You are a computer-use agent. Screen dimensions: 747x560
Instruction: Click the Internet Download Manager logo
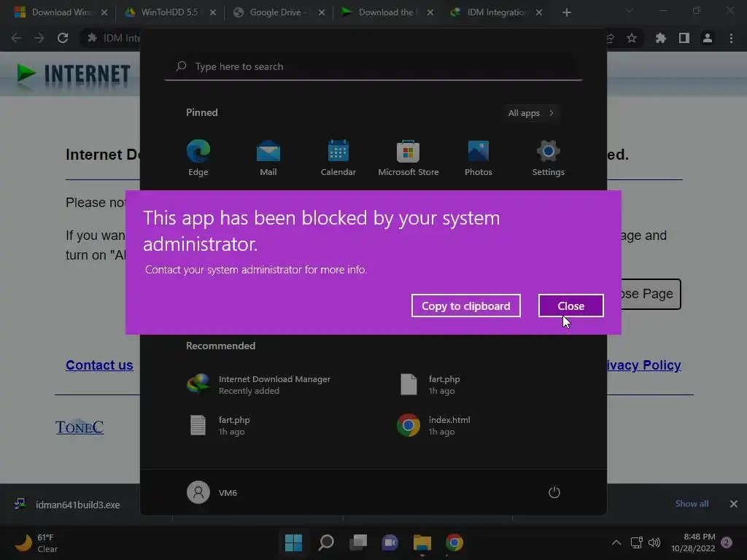[74, 75]
